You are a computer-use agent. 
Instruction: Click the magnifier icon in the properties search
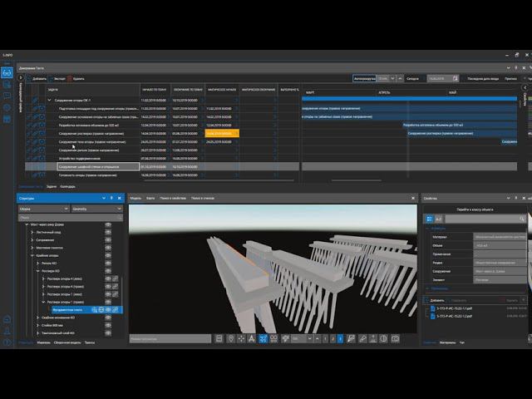click(522, 219)
